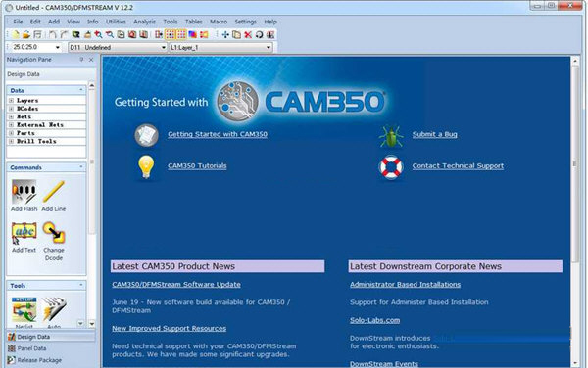The width and height of the screenshot is (588, 368).
Task: Click the green bug icon
Action: 391,136
